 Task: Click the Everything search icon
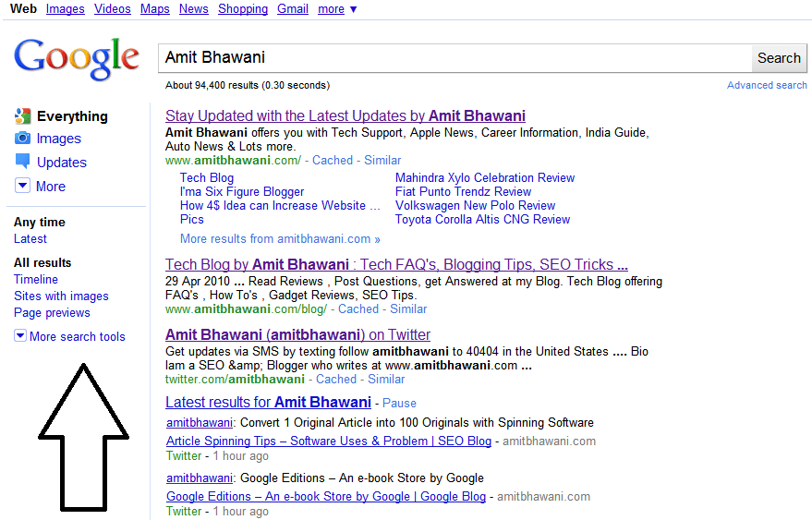pos(23,116)
